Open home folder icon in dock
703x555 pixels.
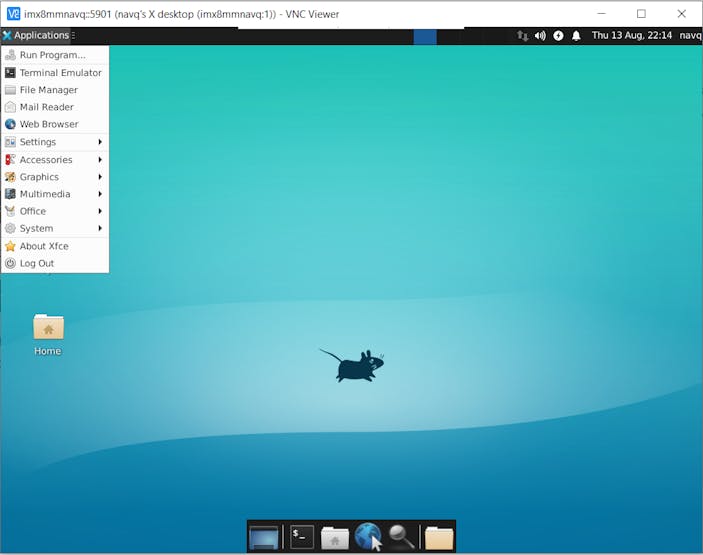pos(334,538)
